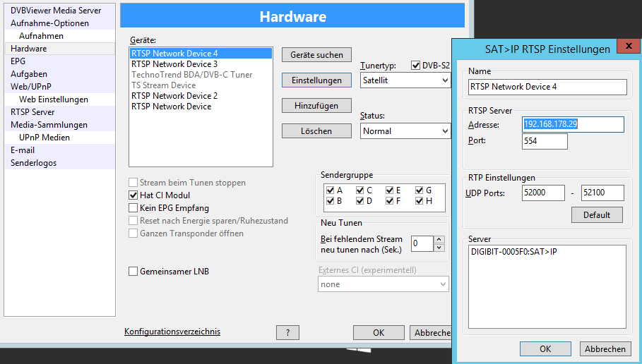Viewport: 642px width, 364px height.
Task: Open the Tunertyp Satellit dropdown
Action: (405, 80)
